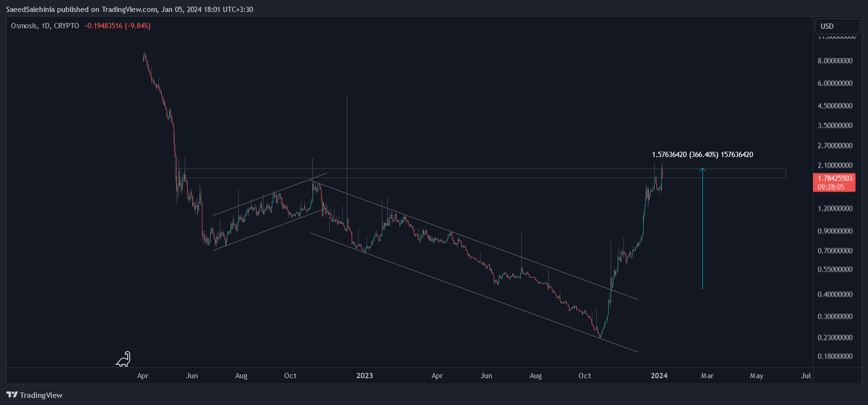Click the current price label 1.78425503
This screenshot has width=868, height=405.
click(835, 178)
